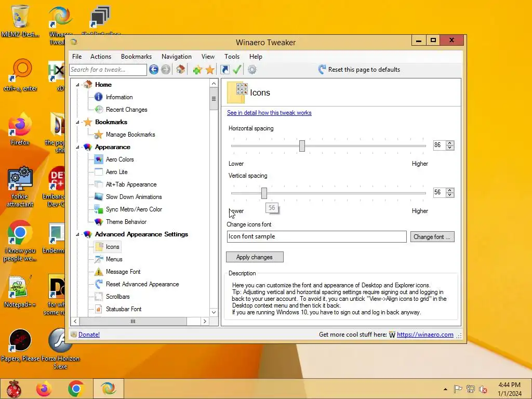
Task: Click the Manage Bookmarks star icon
Action: (x=98, y=135)
